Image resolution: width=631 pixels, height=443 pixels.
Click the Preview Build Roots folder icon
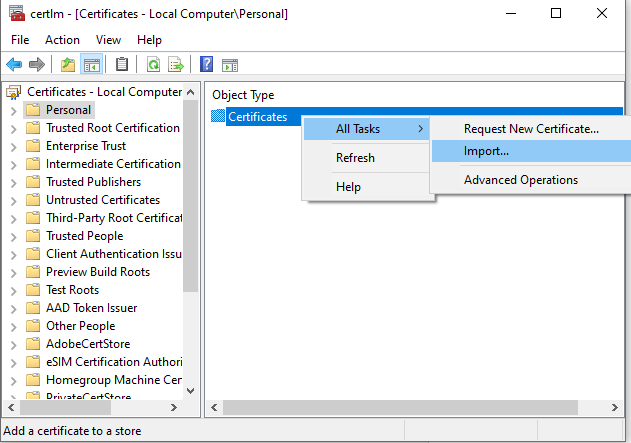click(33, 272)
